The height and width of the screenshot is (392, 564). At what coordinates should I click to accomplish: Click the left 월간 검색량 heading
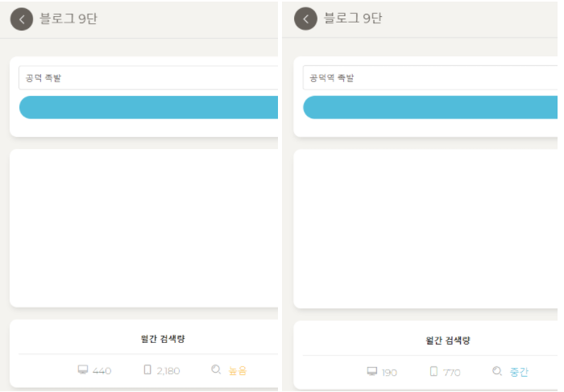point(163,339)
